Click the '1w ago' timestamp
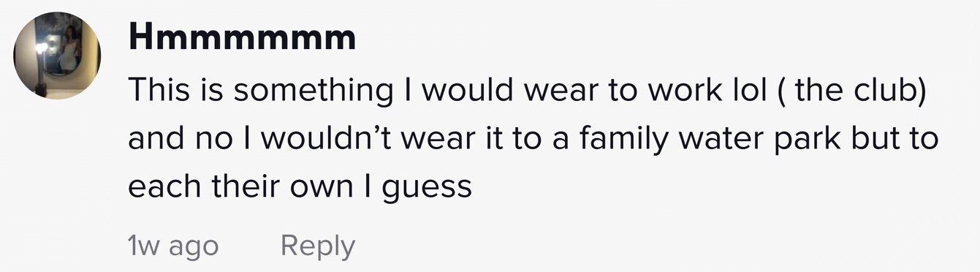This screenshot has width=980, height=272. click(x=172, y=246)
